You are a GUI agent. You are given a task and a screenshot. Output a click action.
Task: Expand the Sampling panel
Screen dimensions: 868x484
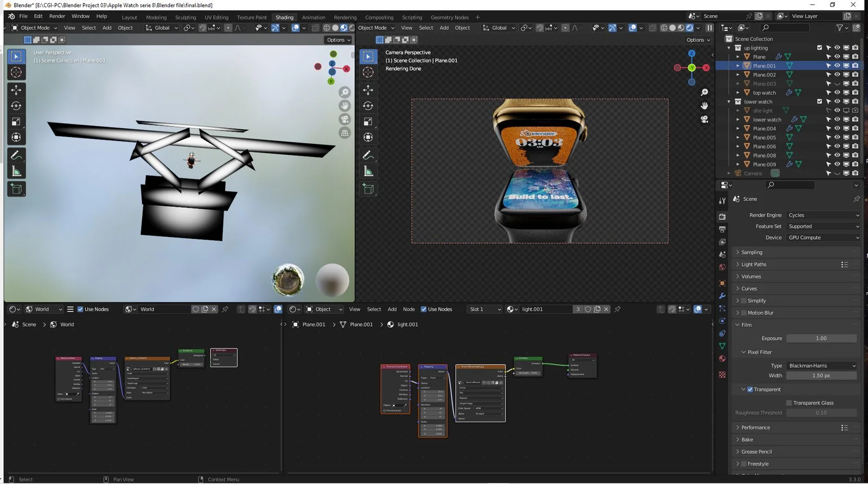click(751, 252)
